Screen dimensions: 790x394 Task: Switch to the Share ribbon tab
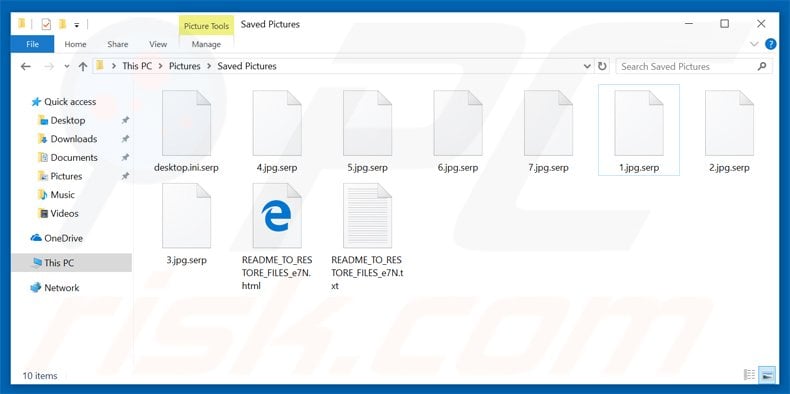pos(117,44)
